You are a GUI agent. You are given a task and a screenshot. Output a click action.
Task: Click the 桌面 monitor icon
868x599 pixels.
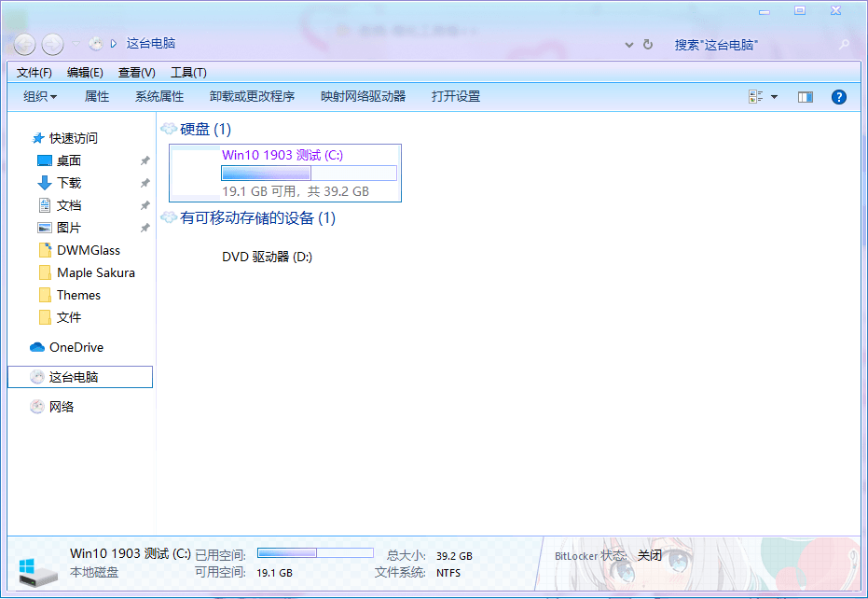pyautogui.click(x=45, y=160)
